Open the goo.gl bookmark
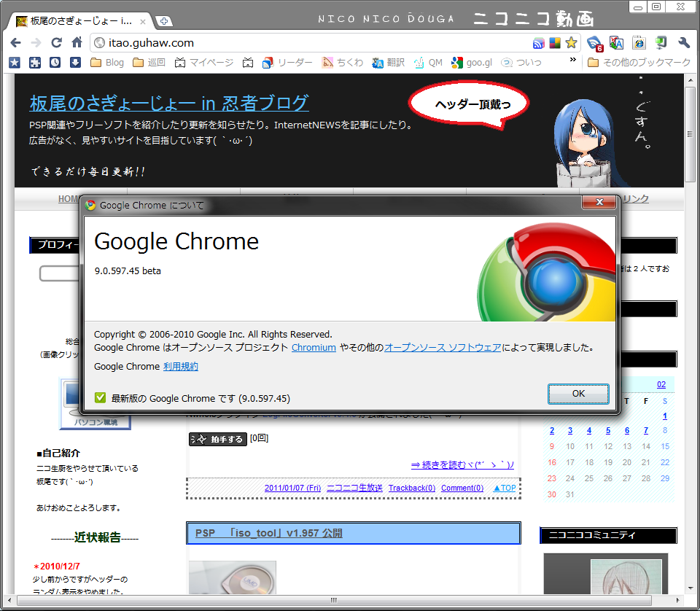The height and width of the screenshot is (611, 700). click(x=472, y=63)
